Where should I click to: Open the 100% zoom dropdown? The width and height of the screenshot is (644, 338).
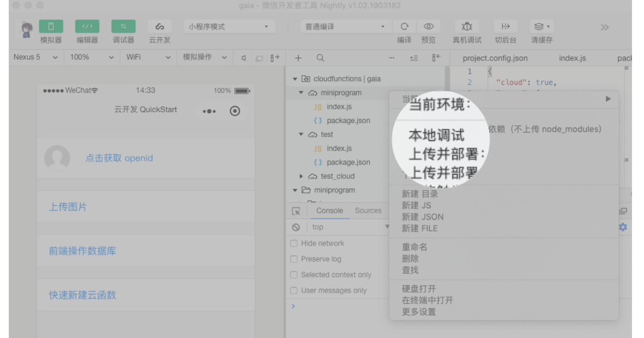92,57
